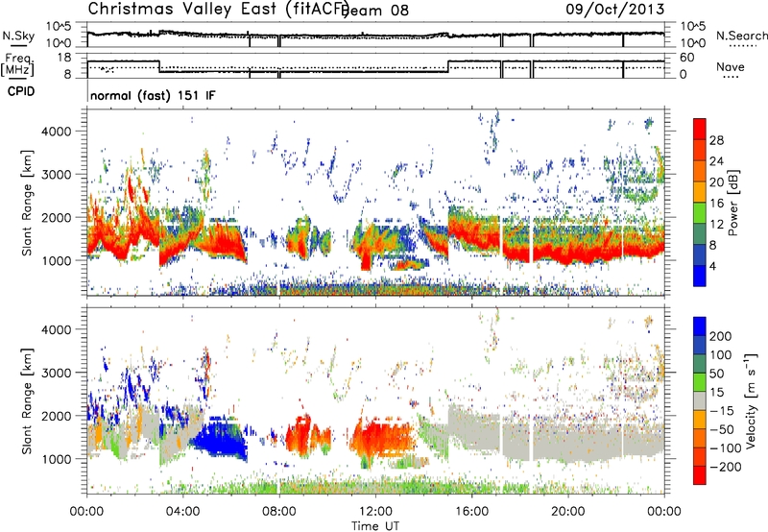Click the '08:00' time tick label
This screenshot has height=532, width=768.
click(279, 511)
